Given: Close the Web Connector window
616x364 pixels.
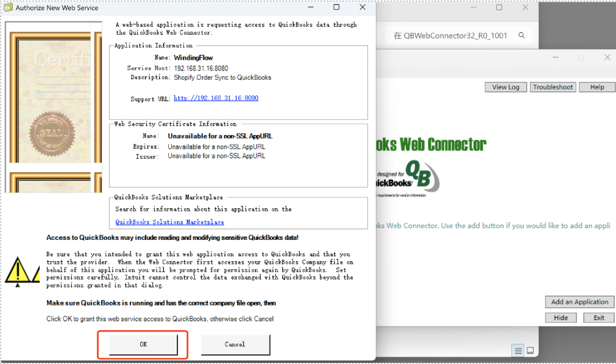Looking at the screenshot, I should (607, 57).
